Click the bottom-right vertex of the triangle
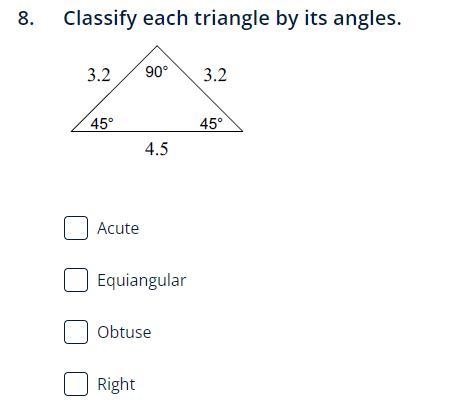Viewport: 454px width, 406px height. click(x=243, y=131)
